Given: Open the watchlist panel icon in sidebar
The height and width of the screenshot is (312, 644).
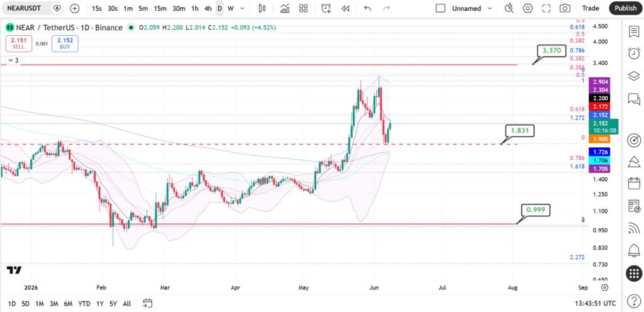Looking at the screenshot, I should tap(634, 31).
